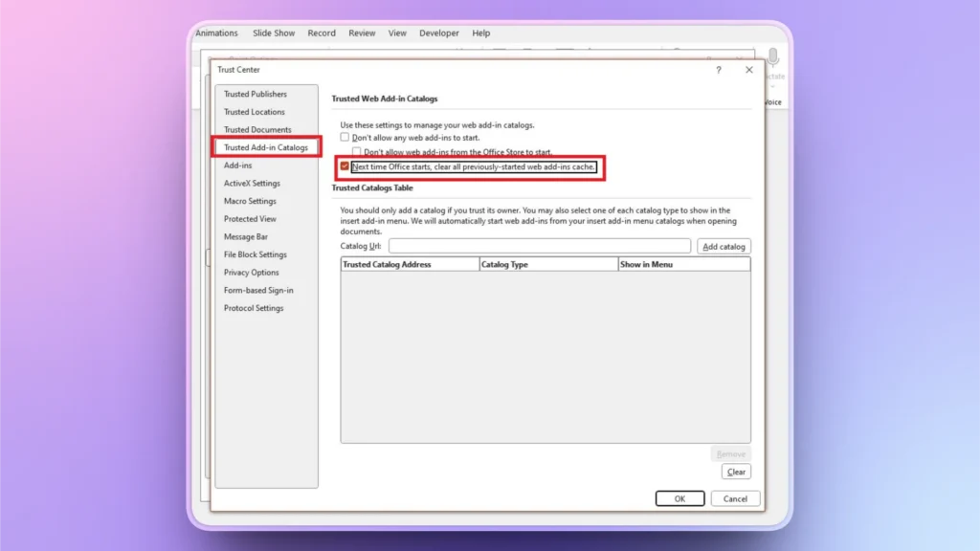Open the Developer ribbon tab
Screen dimensions: 980x551
coord(439,32)
